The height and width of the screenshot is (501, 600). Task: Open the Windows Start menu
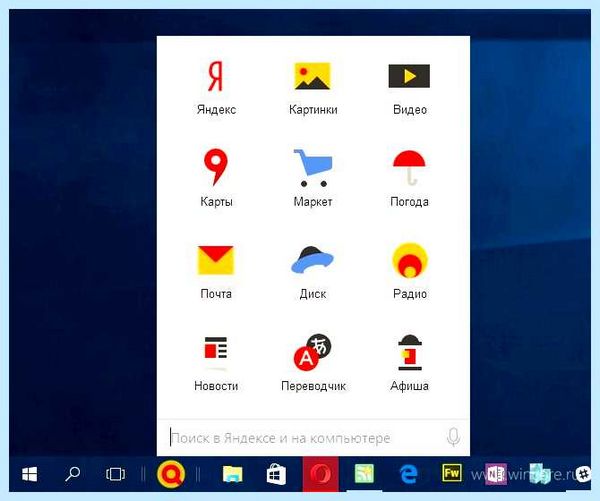[x=29, y=474]
